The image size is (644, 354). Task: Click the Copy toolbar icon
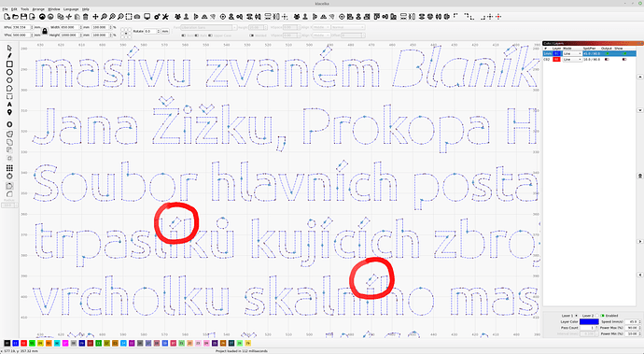click(61, 17)
